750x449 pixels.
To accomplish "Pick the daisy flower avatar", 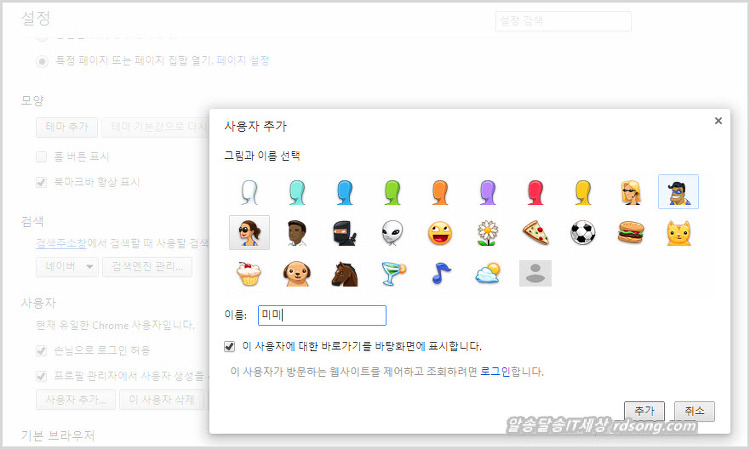I will 487,233.
